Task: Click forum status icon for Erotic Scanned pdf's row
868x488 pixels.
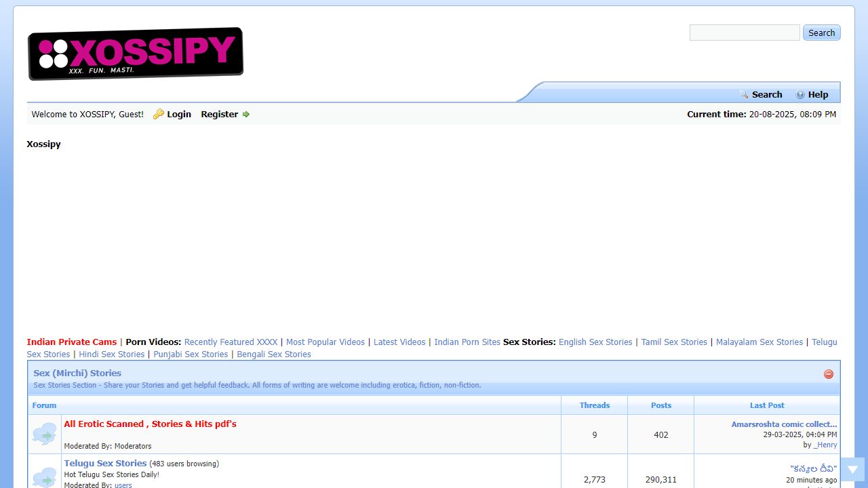Action: pyautogui.click(x=45, y=434)
